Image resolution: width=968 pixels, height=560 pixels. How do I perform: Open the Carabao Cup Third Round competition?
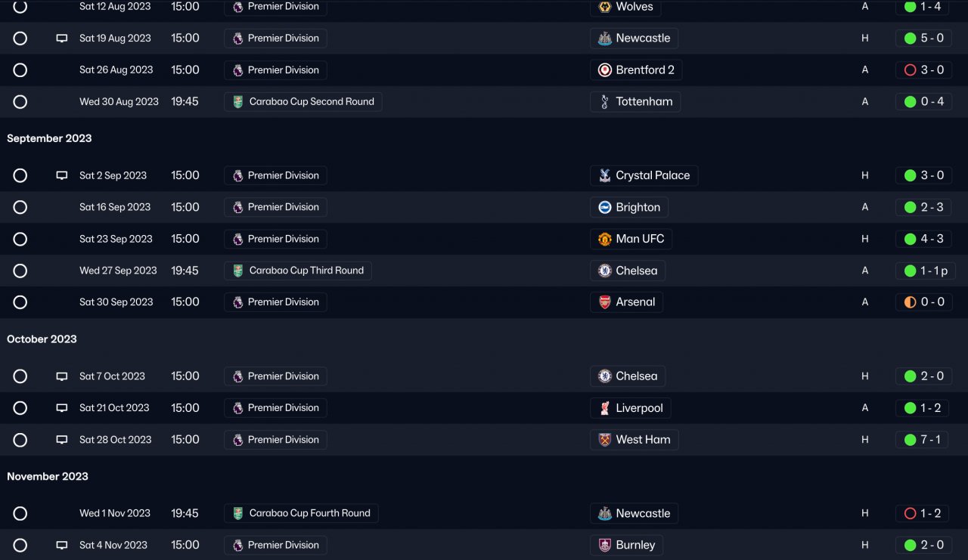(298, 271)
